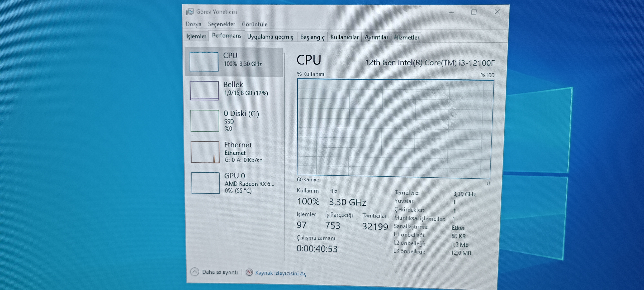The width and height of the screenshot is (644, 290).
Task: Click the '% Kullanımı' graph label
Action: click(311, 74)
